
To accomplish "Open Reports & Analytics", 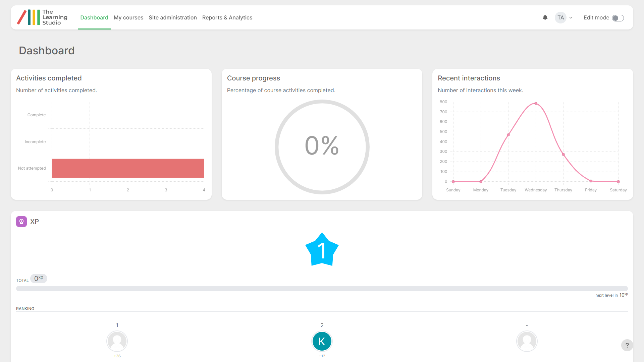I will (x=227, y=17).
